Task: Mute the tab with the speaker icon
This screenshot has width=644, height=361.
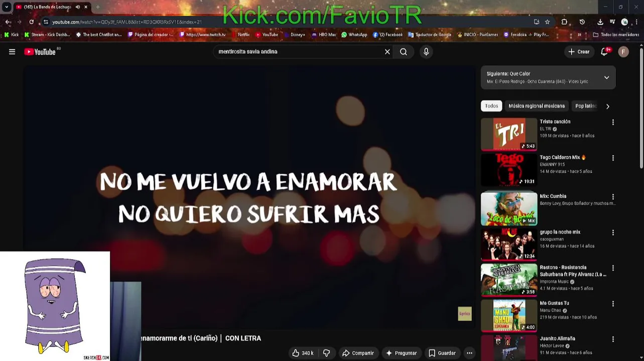Action: (x=78, y=7)
